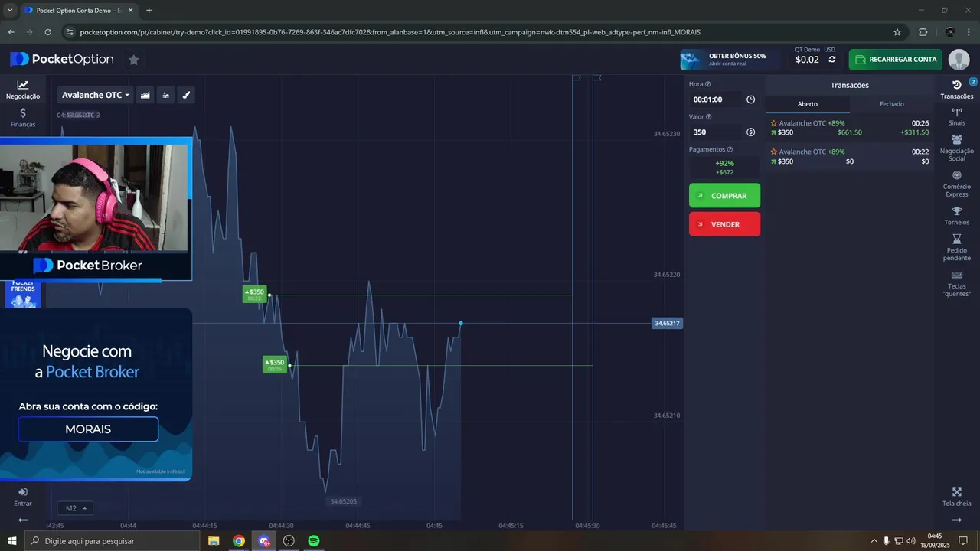Click RECARREGAR CONTA button
Screen dimensions: 980x551
point(895,60)
